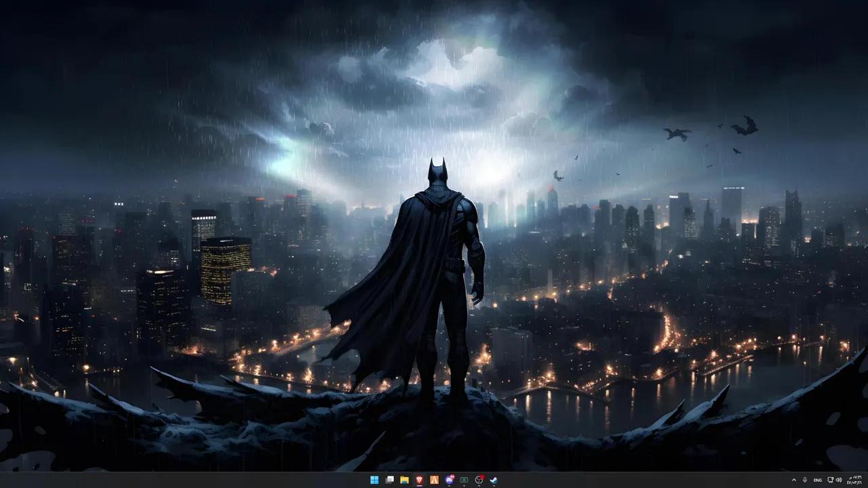
Task: Launch File Explorer from the taskbar
Action: click(404, 480)
